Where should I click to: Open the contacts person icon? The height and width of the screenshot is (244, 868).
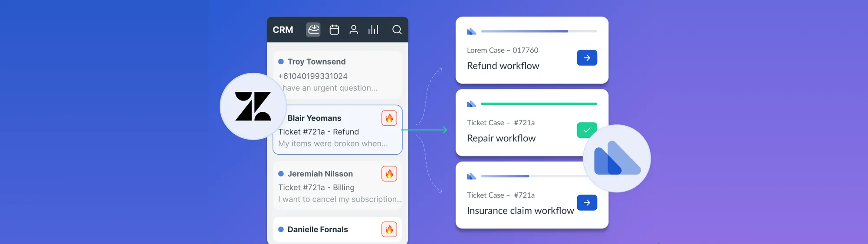(x=354, y=29)
